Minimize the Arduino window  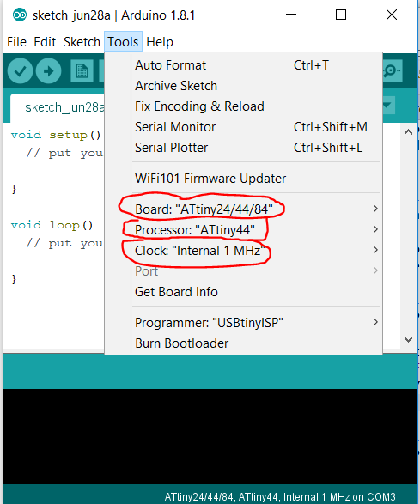291,15
